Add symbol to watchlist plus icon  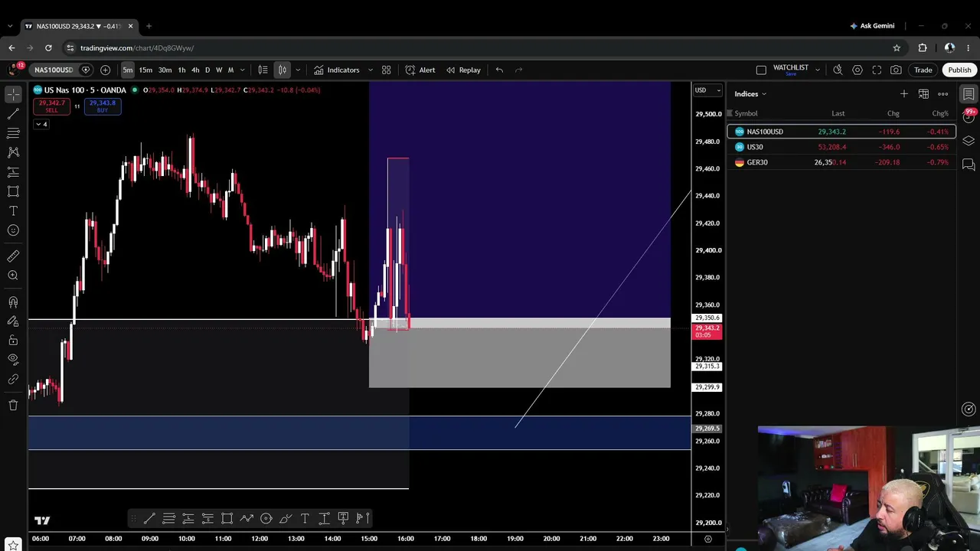(904, 94)
